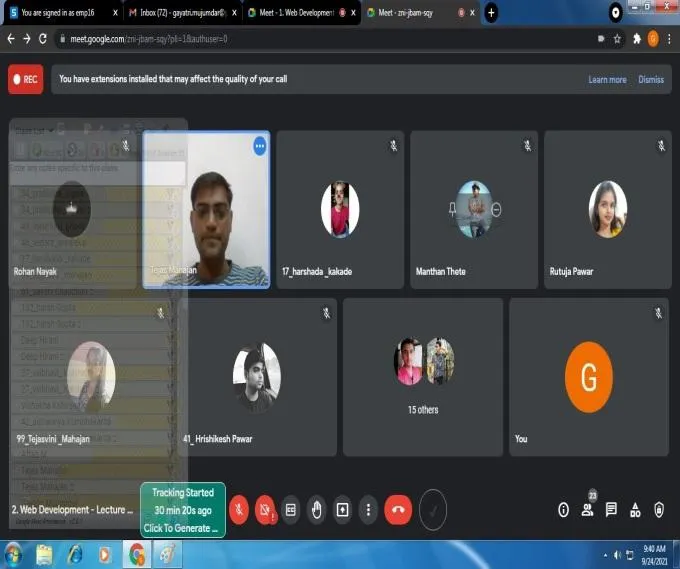Open the host controls shield icon
Image resolution: width=680 pixels, height=569 pixels.
click(659, 510)
